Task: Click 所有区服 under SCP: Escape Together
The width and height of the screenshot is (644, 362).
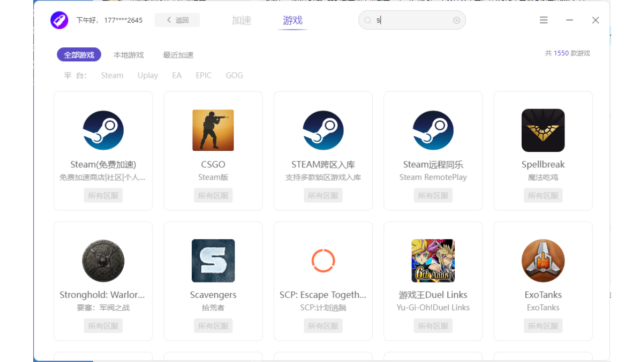Action: pos(323,326)
